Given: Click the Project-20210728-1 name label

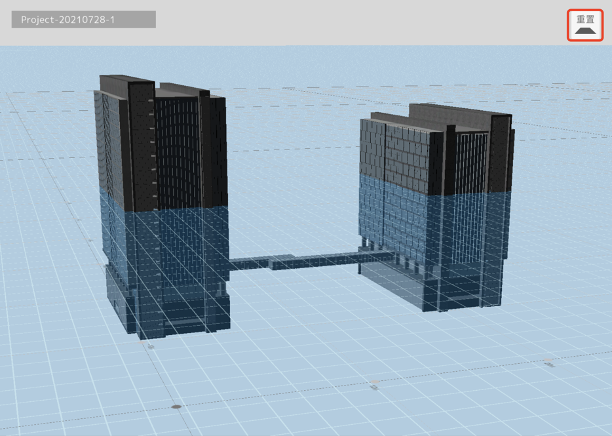Looking at the screenshot, I should pos(84,20).
